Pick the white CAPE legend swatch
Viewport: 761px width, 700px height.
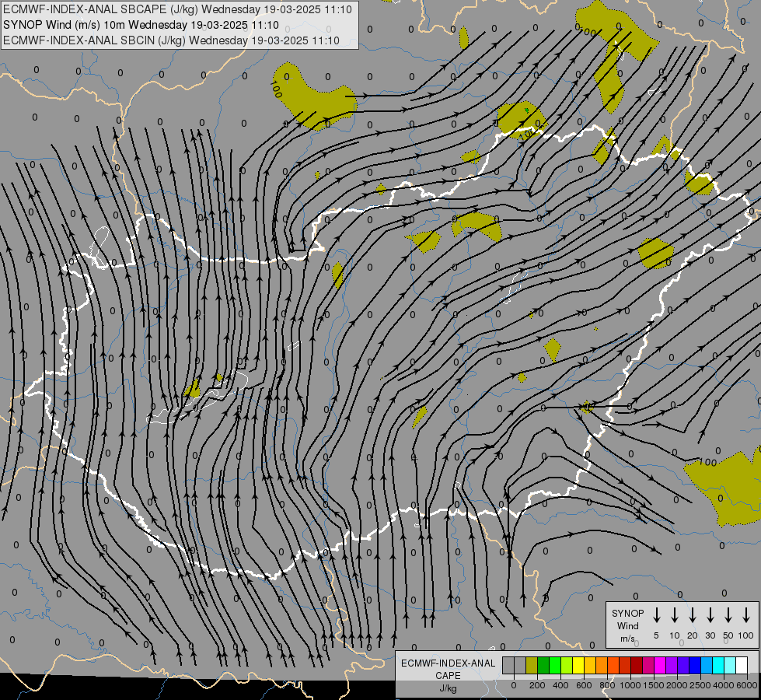coord(741,665)
